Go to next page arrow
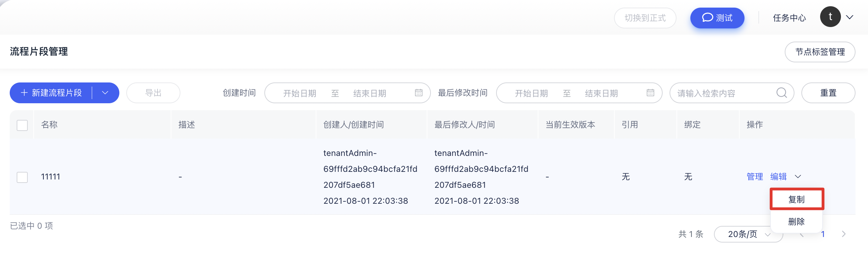 [844, 234]
